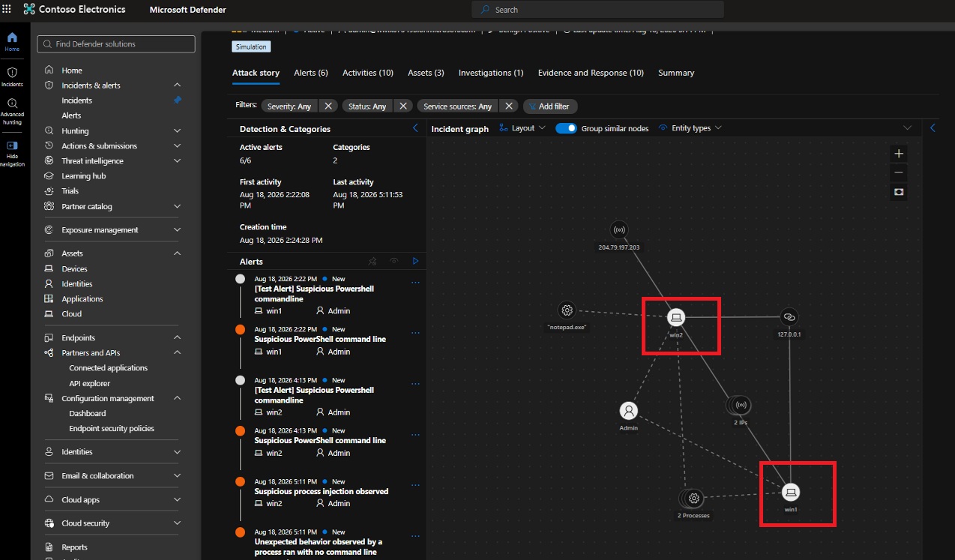Open Unexpected behavior observed alert

(x=318, y=547)
